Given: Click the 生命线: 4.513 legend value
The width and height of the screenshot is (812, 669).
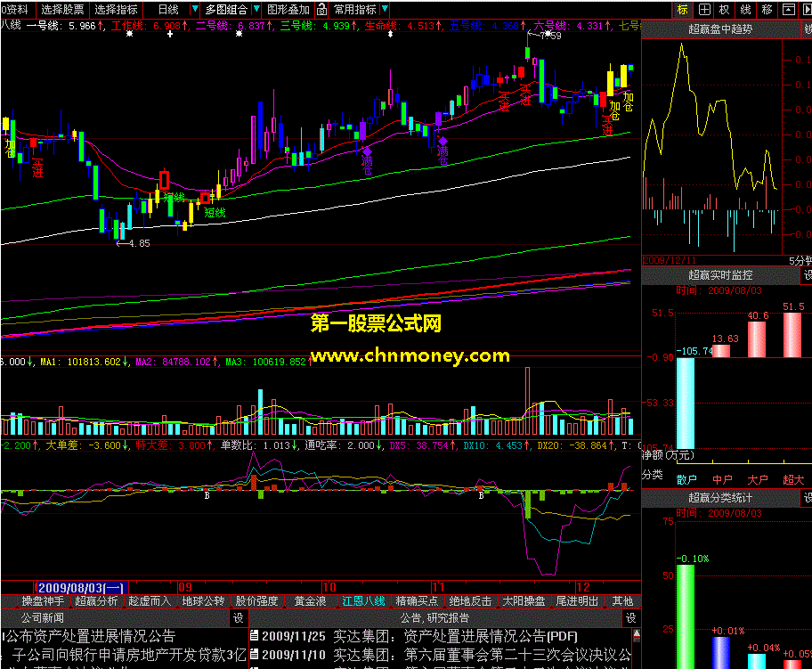Looking at the screenshot, I should tap(404, 26).
